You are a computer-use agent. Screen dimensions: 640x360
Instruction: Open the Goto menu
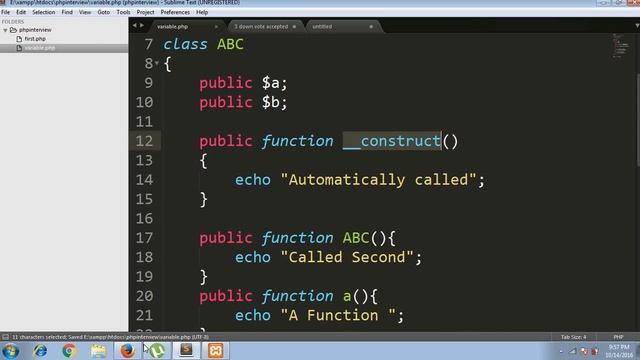pyautogui.click(x=104, y=12)
